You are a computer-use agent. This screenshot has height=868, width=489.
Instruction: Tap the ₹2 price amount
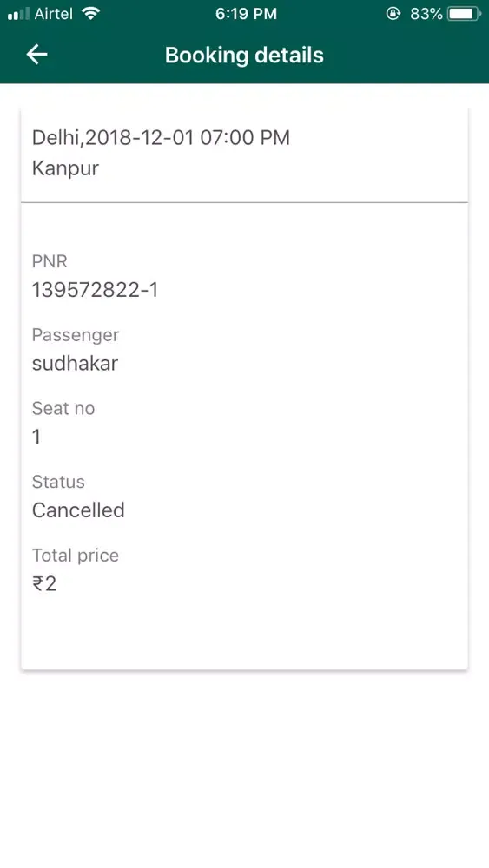click(x=44, y=584)
